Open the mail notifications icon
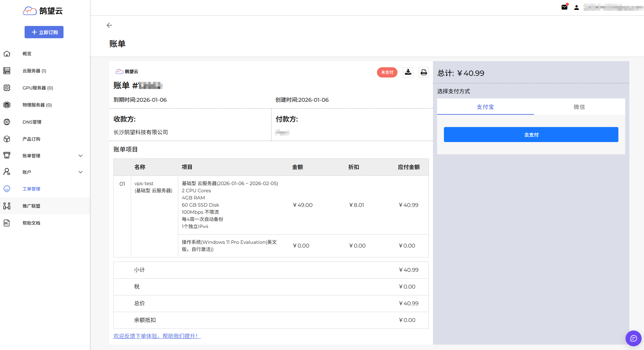The width and height of the screenshot is (644, 350). (564, 7)
